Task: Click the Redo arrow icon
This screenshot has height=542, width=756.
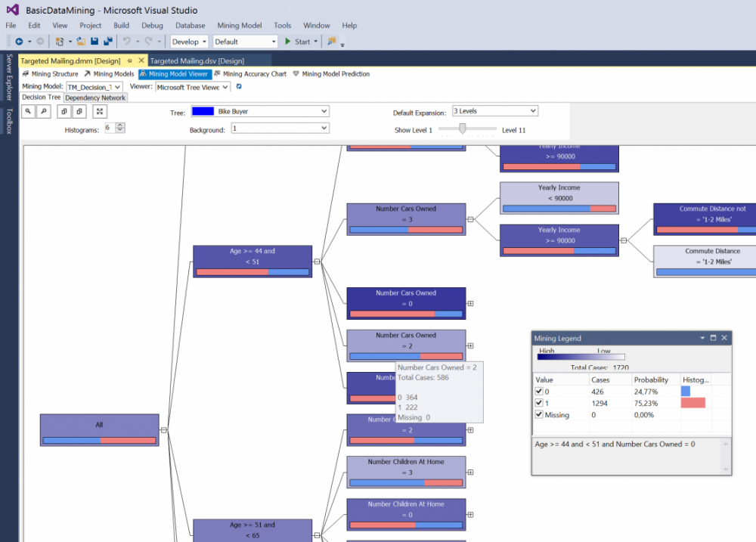Action: (148, 42)
